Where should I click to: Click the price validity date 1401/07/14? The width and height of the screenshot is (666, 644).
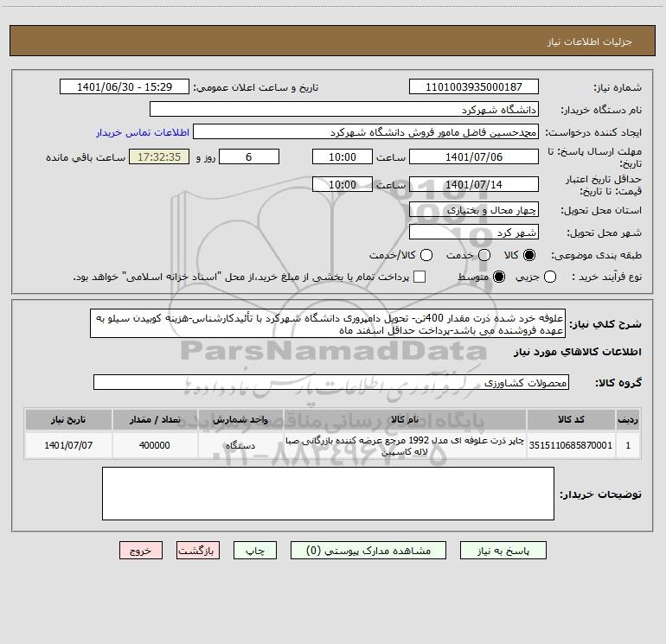coord(474,184)
